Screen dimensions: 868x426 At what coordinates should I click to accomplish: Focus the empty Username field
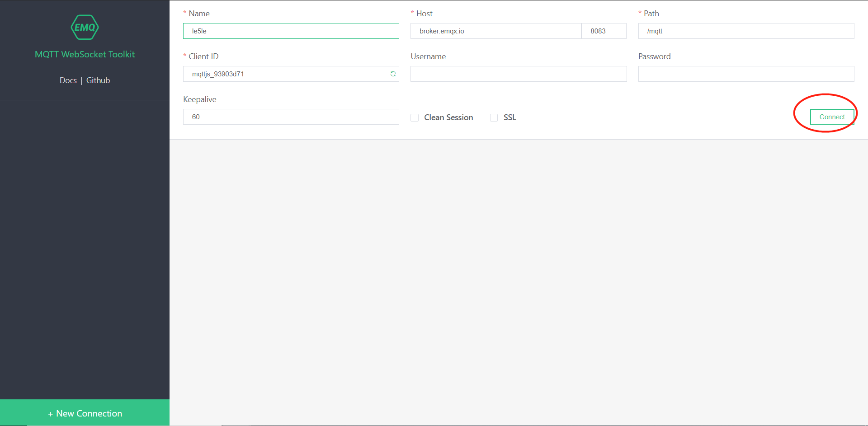pyautogui.click(x=519, y=74)
